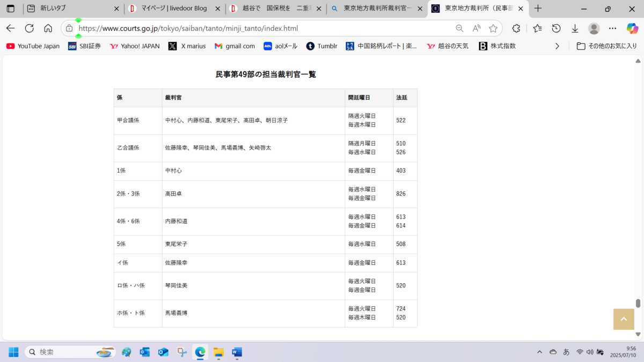
Task: Close the livedoor Blog tab
Action: coord(217,9)
